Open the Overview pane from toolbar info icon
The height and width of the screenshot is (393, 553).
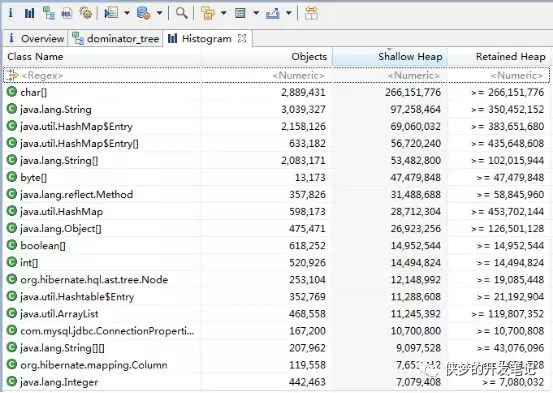(11, 13)
